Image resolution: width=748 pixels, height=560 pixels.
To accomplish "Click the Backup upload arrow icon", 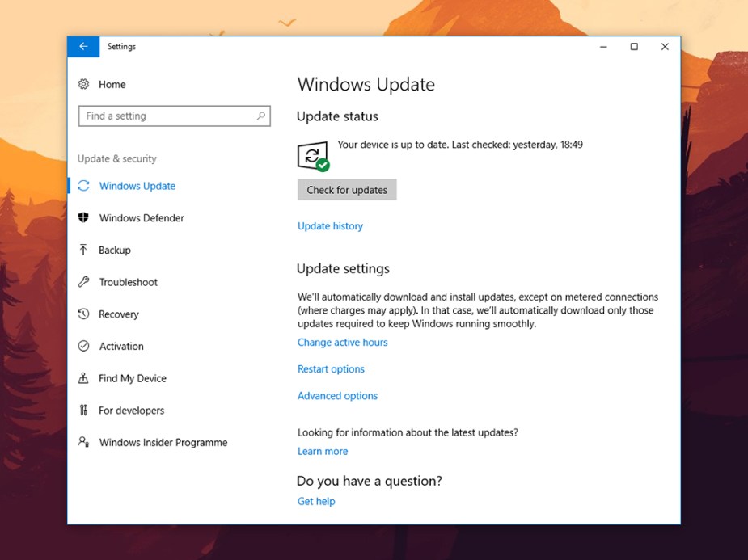I will [83, 251].
